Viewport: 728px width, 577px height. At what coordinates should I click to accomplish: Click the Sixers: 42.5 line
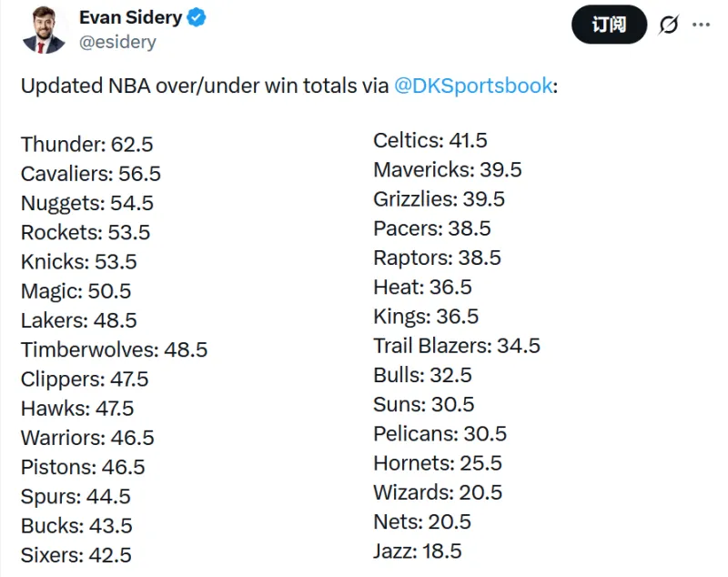tap(76, 555)
